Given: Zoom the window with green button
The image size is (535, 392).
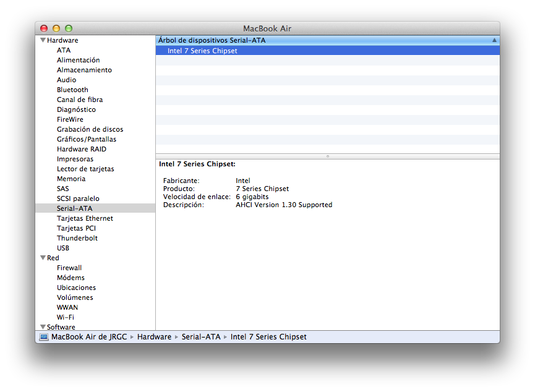Looking at the screenshot, I should click(69, 28).
